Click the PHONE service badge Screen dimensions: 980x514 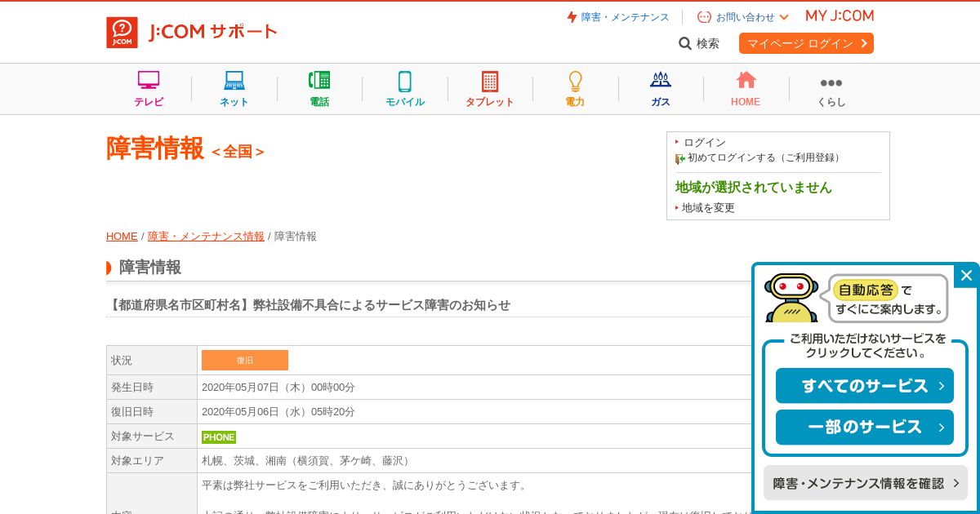click(x=219, y=436)
